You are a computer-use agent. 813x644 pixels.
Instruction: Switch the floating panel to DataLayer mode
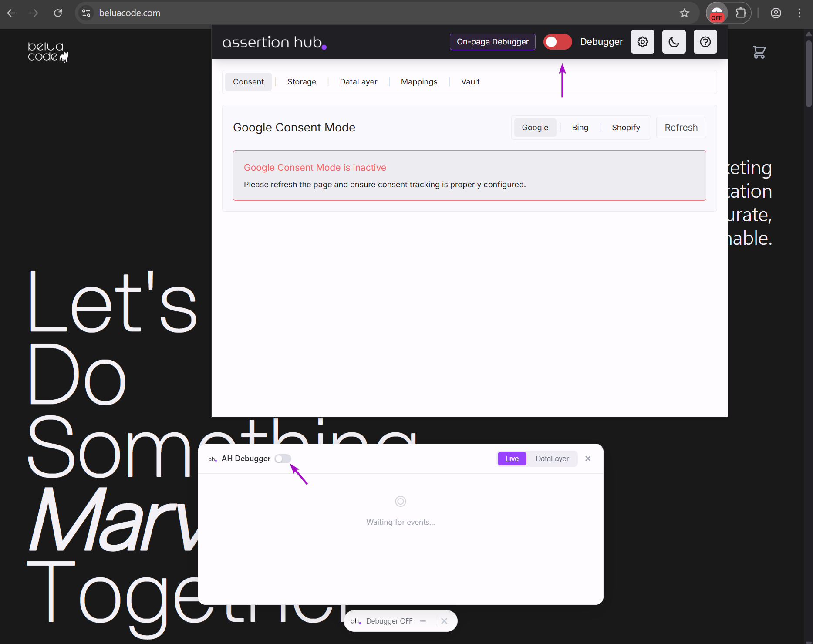[x=552, y=459]
